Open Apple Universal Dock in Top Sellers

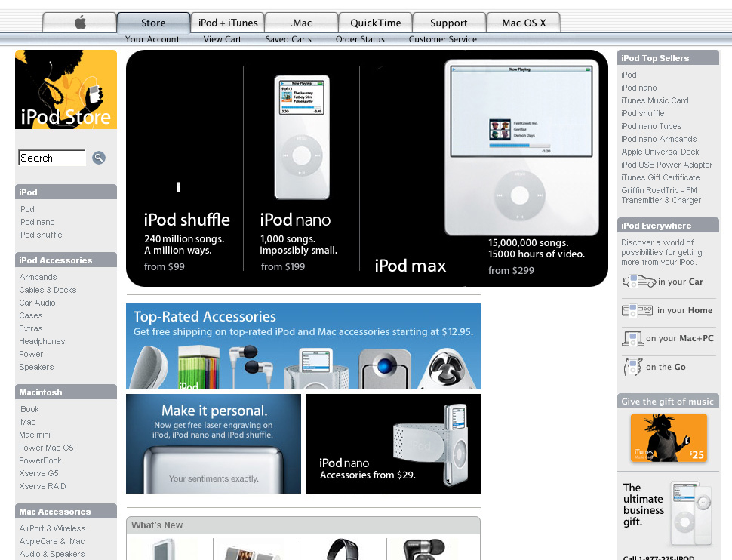pos(660,152)
